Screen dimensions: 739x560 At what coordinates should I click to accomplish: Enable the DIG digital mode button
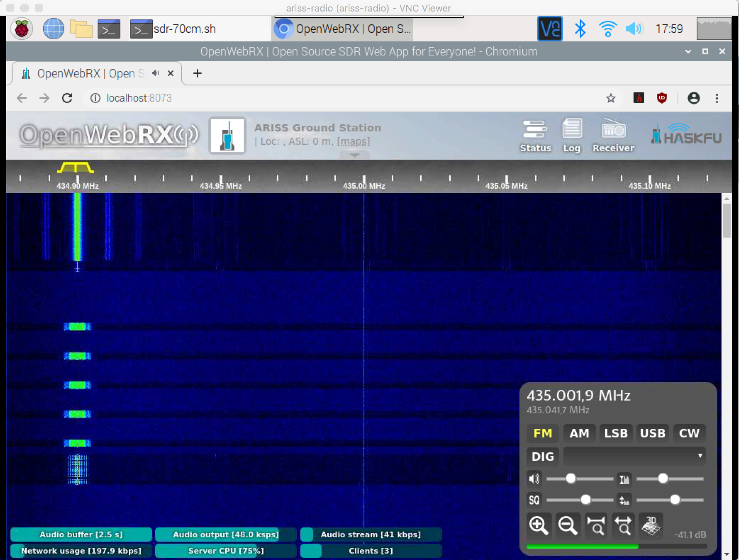point(543,456)
